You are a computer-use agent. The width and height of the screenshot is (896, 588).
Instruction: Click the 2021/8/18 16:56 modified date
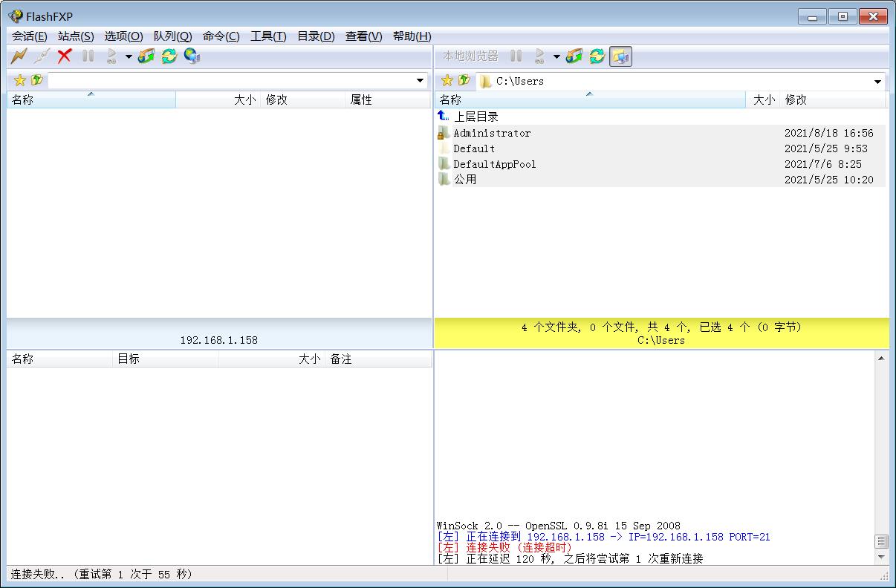(x=829, y=133)
